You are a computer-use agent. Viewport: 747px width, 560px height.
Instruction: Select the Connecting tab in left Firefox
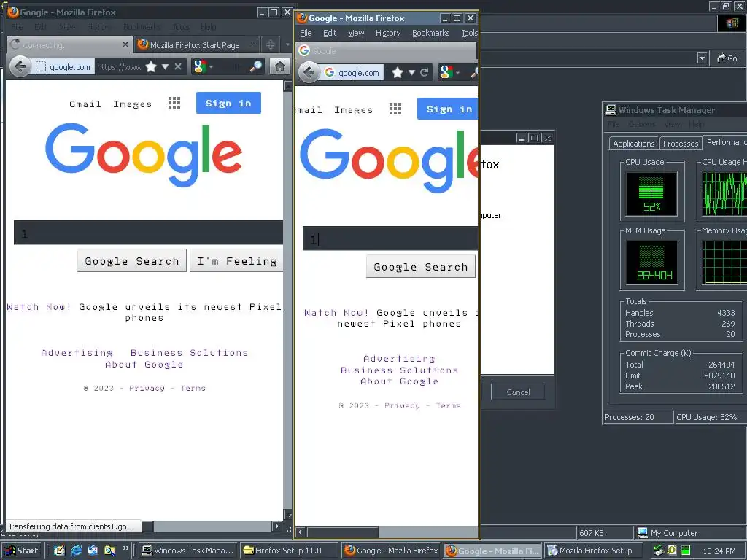(69, 44)
